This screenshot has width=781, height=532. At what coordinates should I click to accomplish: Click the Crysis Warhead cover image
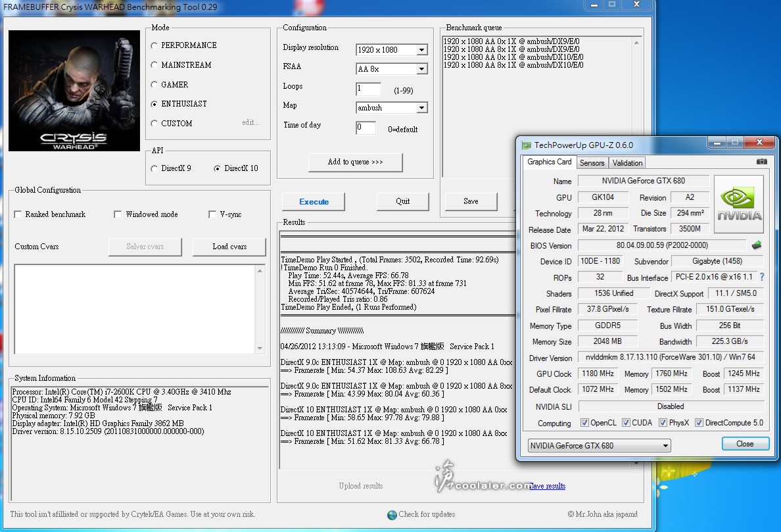point(74,91)
